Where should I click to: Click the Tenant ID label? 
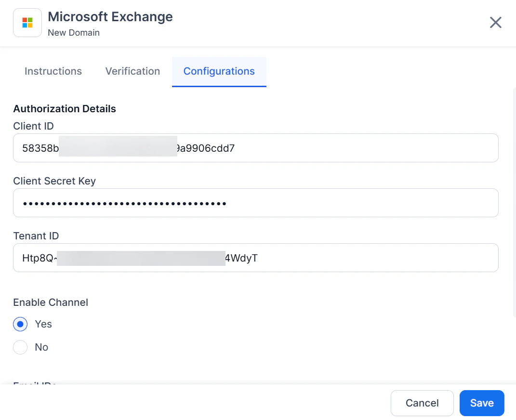click(36, 236)
